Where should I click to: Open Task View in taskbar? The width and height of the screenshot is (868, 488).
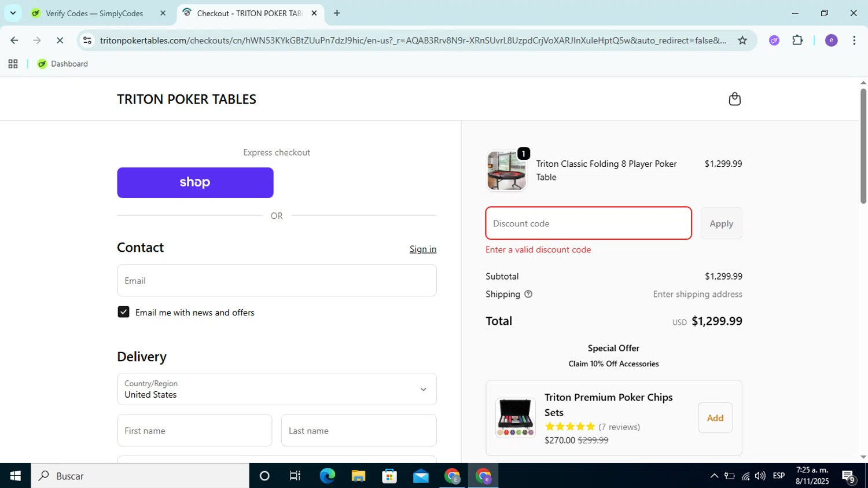(x=295, y=476)
